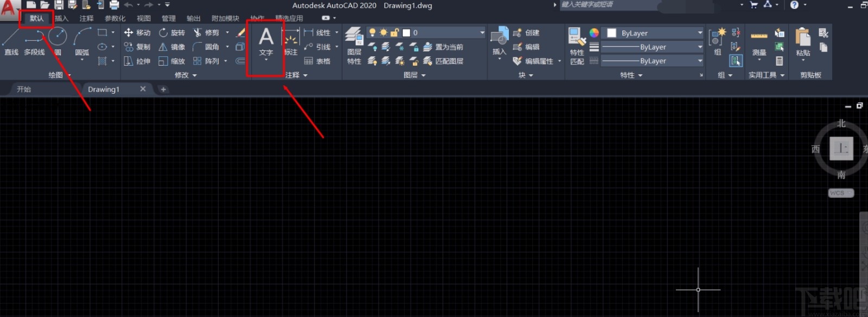Switch to the 视图 (View) ribbon tab
The image size is (868, 317).
point(144,18)
